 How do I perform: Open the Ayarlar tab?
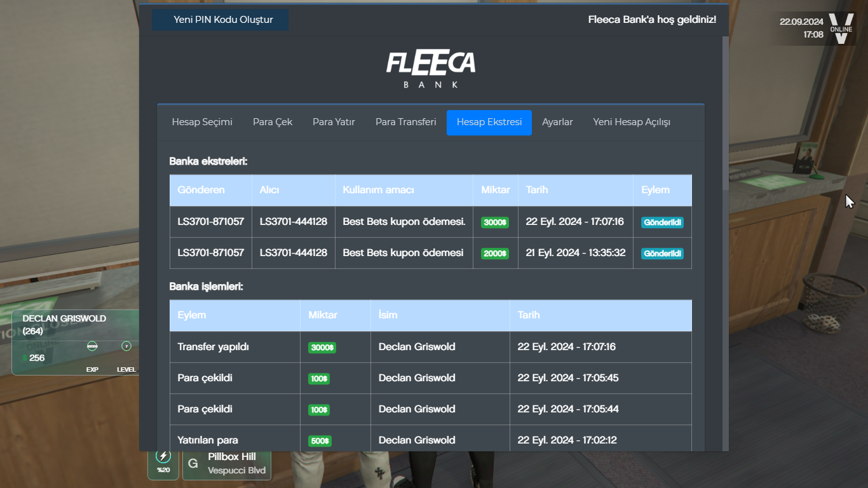557,122
